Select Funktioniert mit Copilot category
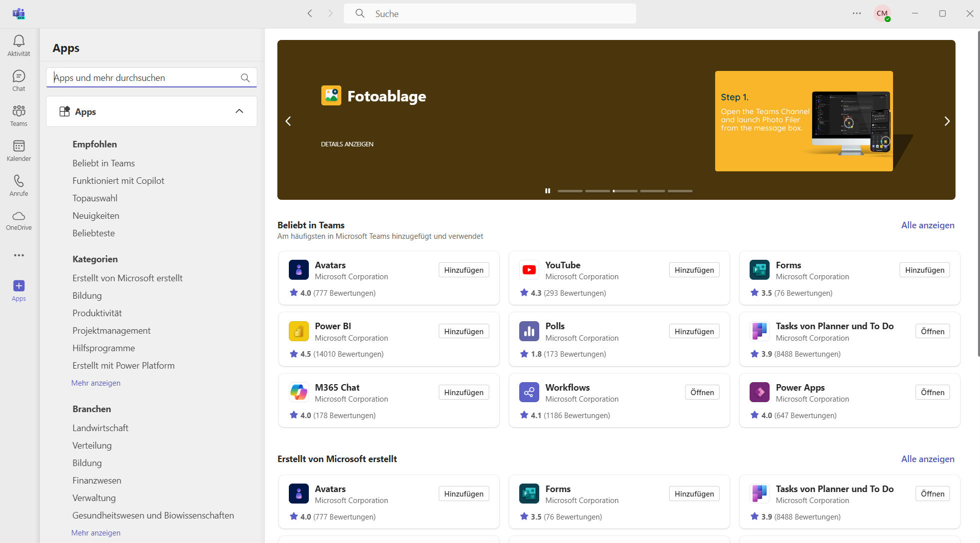 (118, 181)
